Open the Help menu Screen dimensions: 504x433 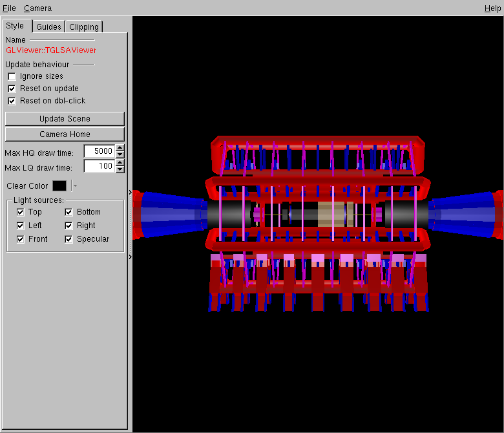pos(492,8)
